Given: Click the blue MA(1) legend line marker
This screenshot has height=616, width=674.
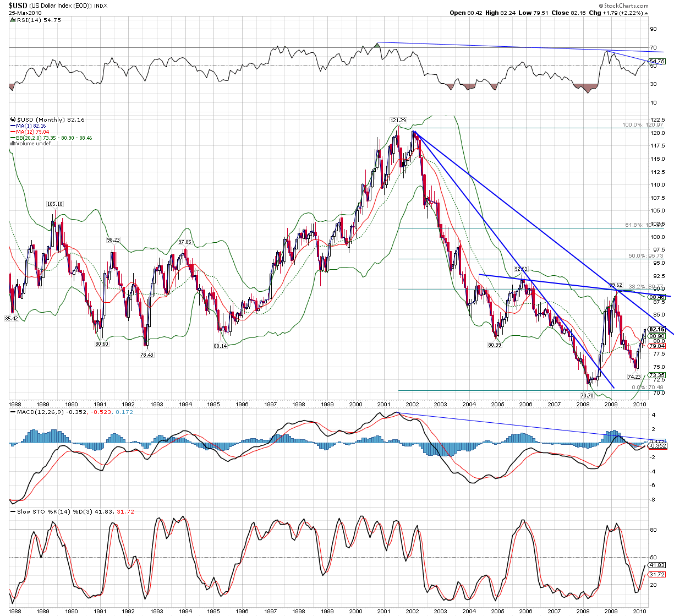Looking at the screenshot, I should [14, 126].
